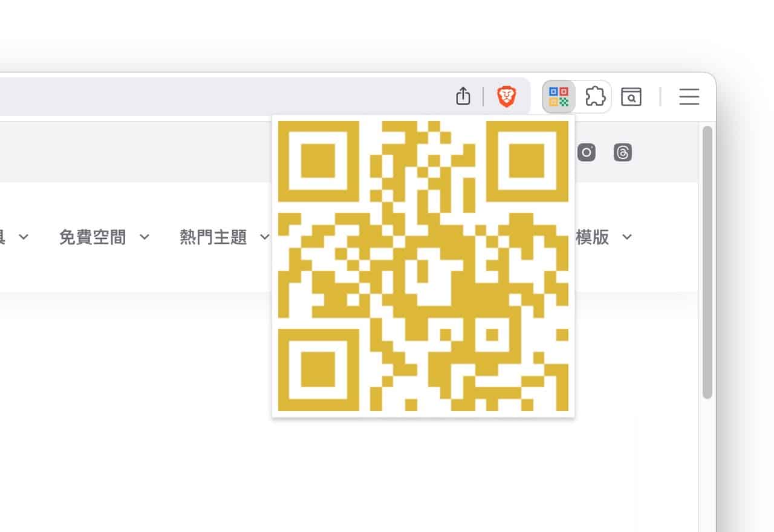Toggle the QR code generator extension icon
The width and height of the screenshot is (774, 532).
point(559,97)
